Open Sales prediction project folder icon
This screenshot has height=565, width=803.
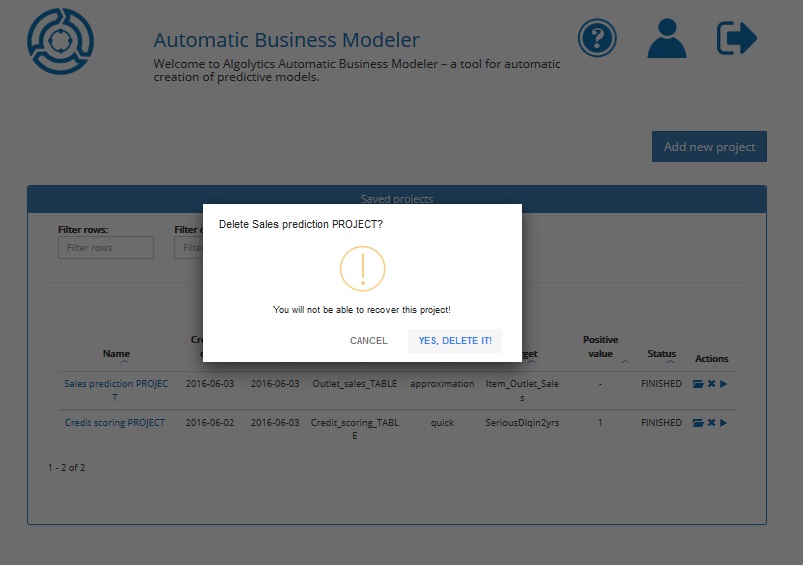pyautogui.click(x=698, y=384)
